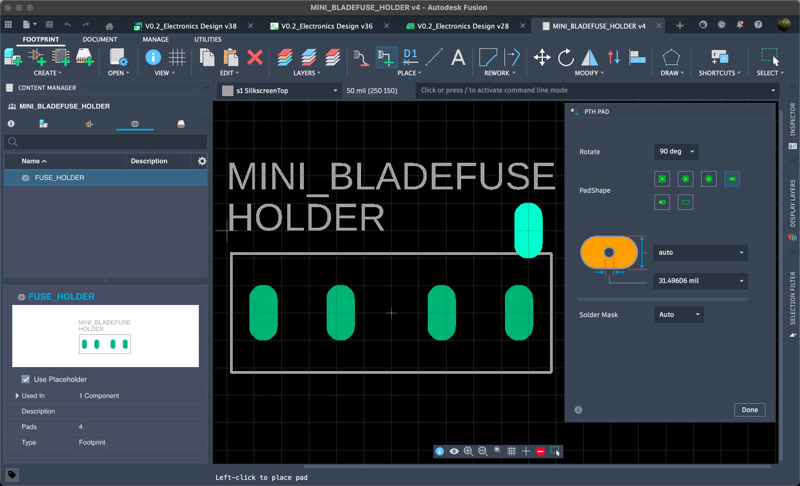Viewport: 800px width, 486px height.
Task: Click the red X Delete icon
Action: coord(255,57)
